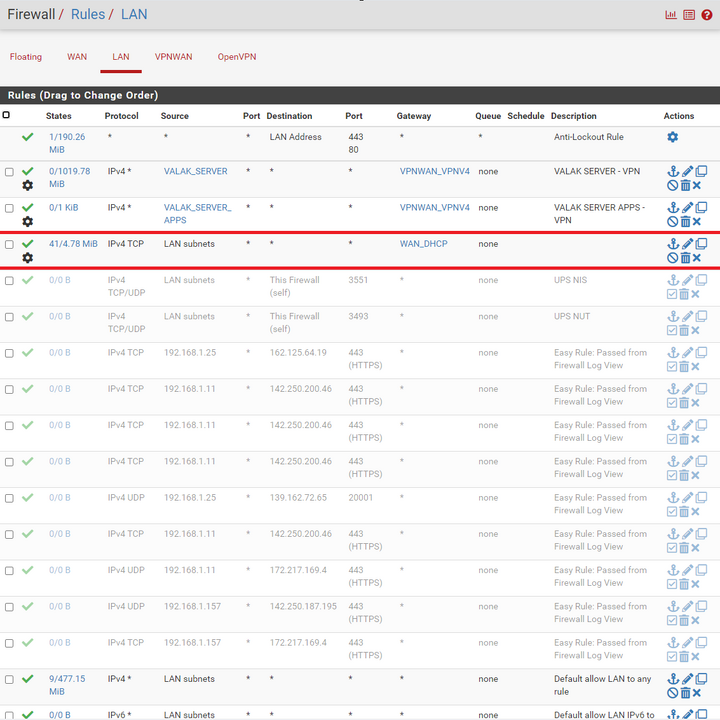Disable the WAN_DHCP gateway rule

click(672, 258)
